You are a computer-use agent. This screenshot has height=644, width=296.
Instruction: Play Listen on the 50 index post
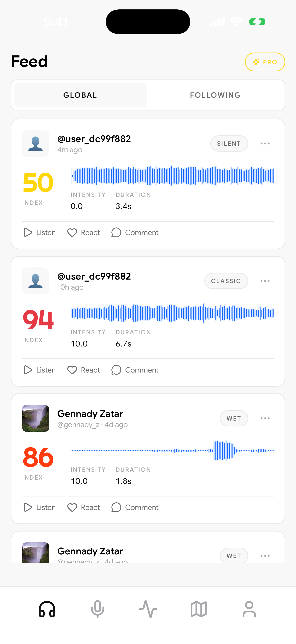click(39, 232)
